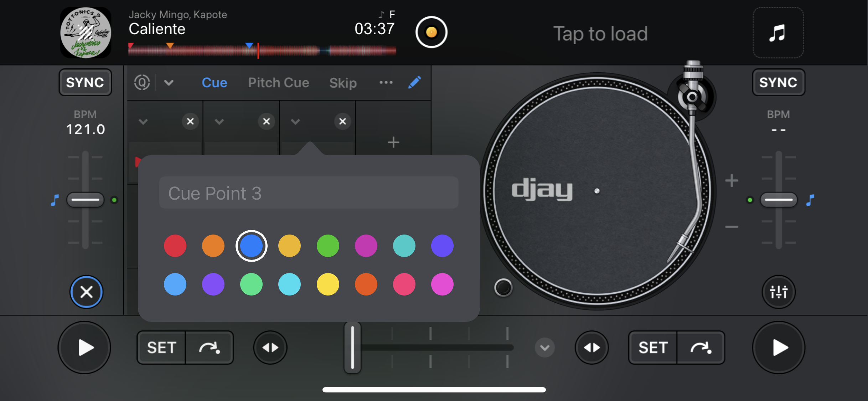
Task: Close the left deck panel with X button
Action: coord(86,292)
